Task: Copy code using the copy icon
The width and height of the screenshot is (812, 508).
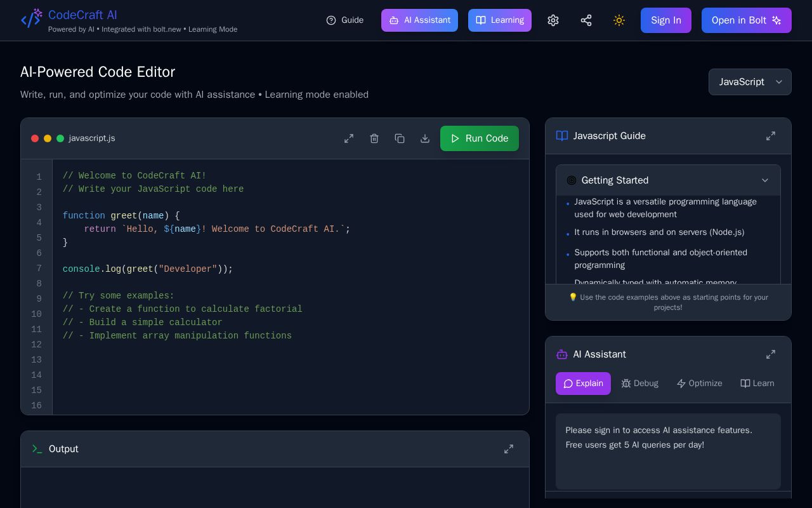Action: [x=400, y=138]
